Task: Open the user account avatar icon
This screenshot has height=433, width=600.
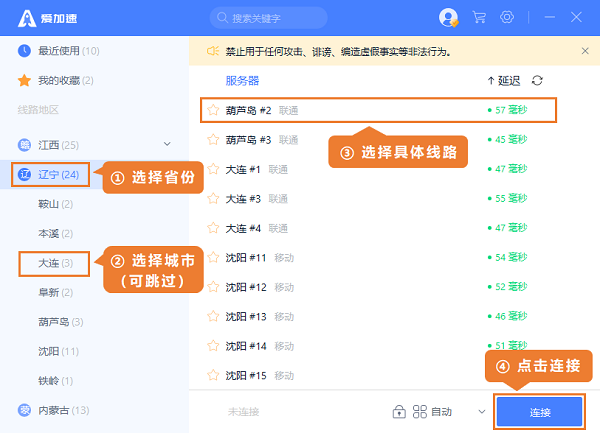Action: pyautogui.click(x=448, y=17)
